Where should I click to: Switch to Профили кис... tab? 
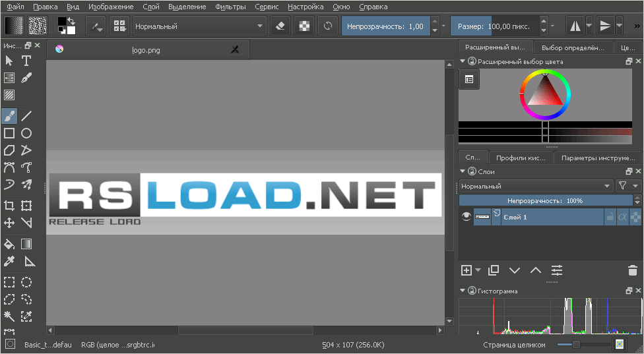[521, 158]
